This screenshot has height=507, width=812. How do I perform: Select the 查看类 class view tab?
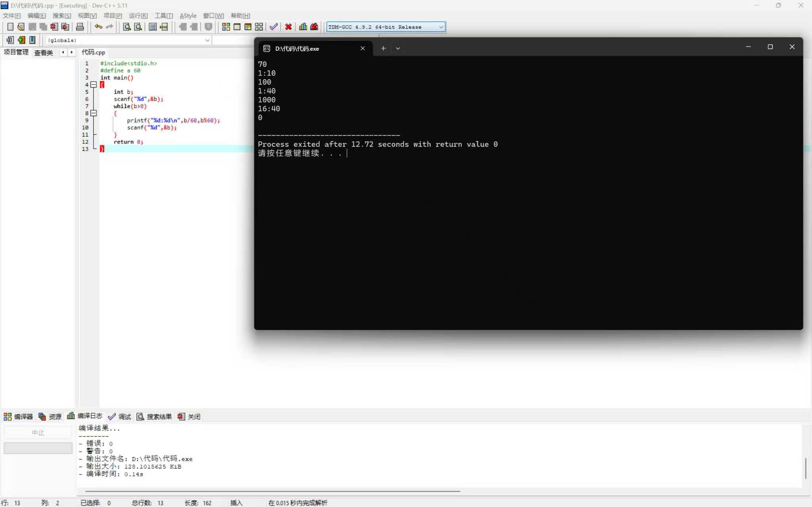[43, 52]
